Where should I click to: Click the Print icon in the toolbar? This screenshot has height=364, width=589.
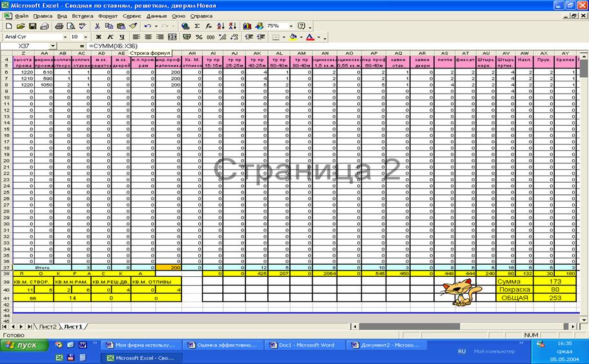59,26
